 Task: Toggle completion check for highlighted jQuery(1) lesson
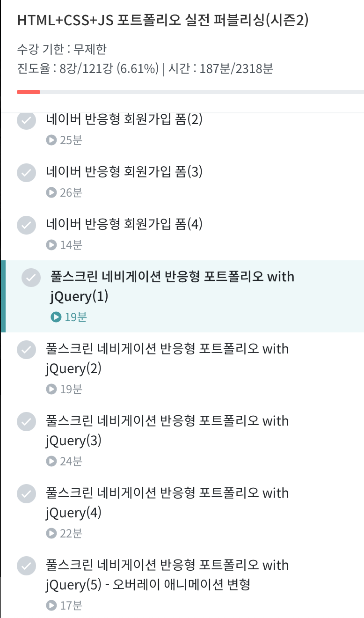(x=31, y=278)
